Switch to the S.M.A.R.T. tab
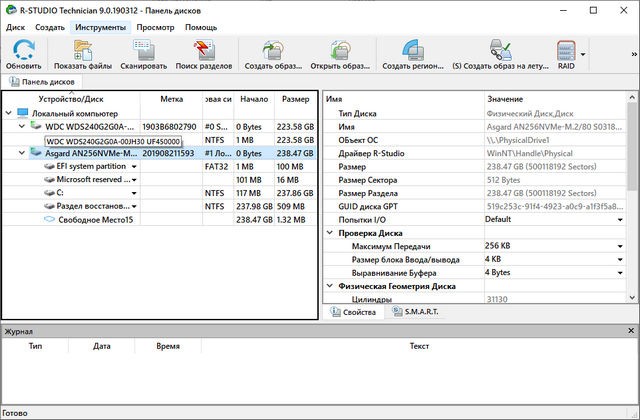The height and width of the screenshot is (420, 640). 419,313
